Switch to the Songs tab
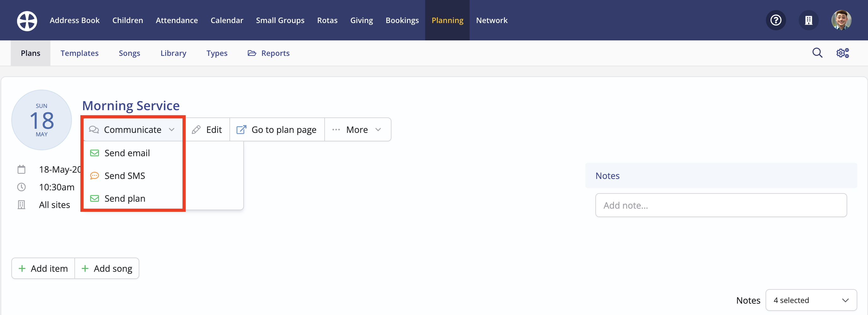Image resolution: width=868 pixels, height=315 pixels. tap(130, 53)
